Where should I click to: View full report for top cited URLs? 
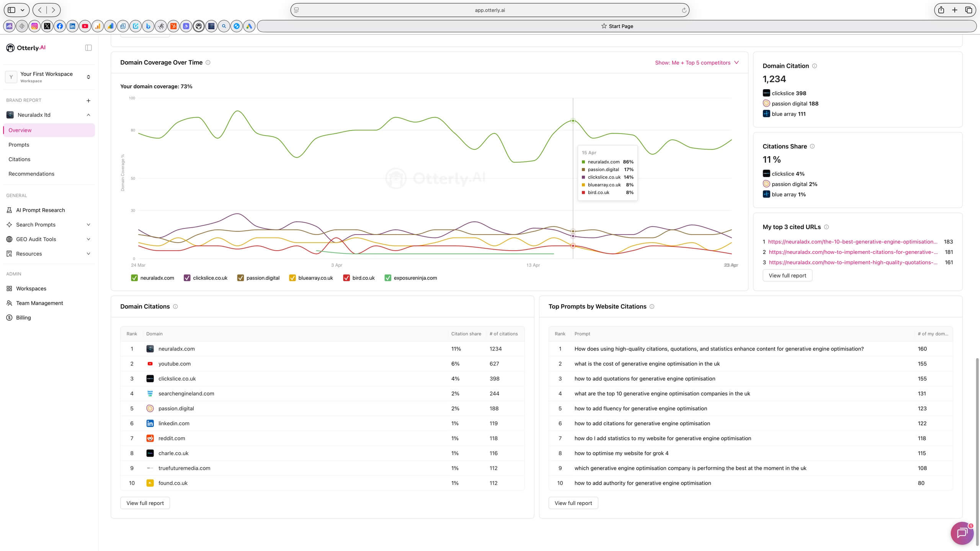tap(787, 275)
